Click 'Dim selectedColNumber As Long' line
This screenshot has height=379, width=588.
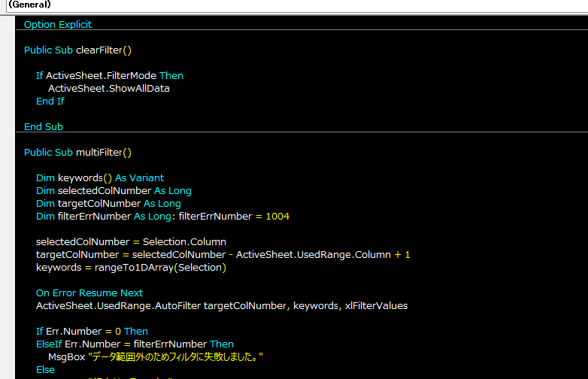tap(114, 191)
